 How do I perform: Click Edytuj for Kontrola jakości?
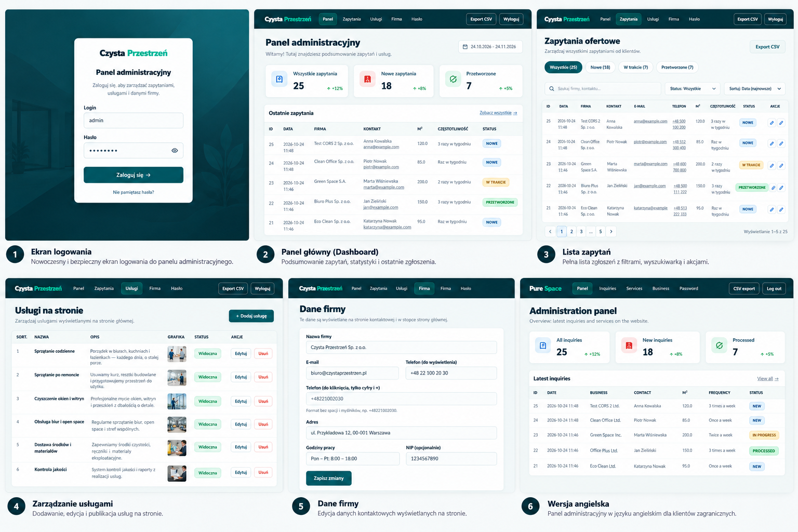pyautogui.click(x=241, y=473)
